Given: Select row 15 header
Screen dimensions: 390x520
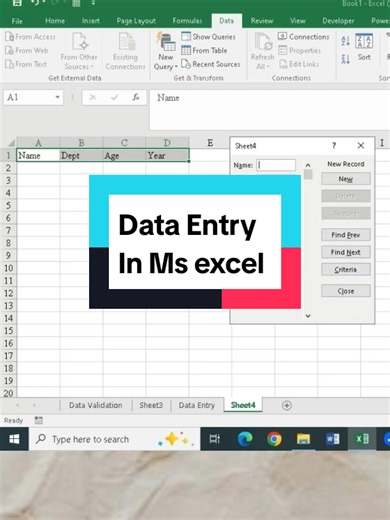Looking at the screenshot, I should (8, 331).
